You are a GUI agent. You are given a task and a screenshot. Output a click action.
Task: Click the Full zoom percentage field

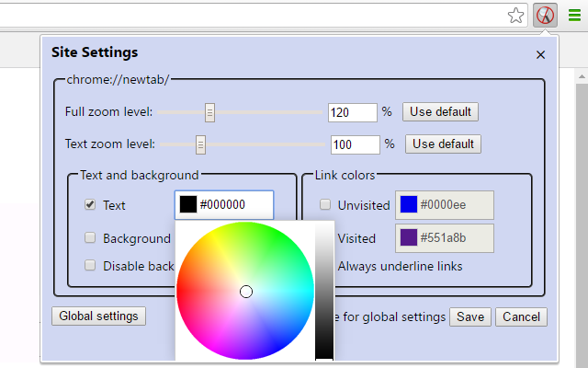tap(353, 112)
